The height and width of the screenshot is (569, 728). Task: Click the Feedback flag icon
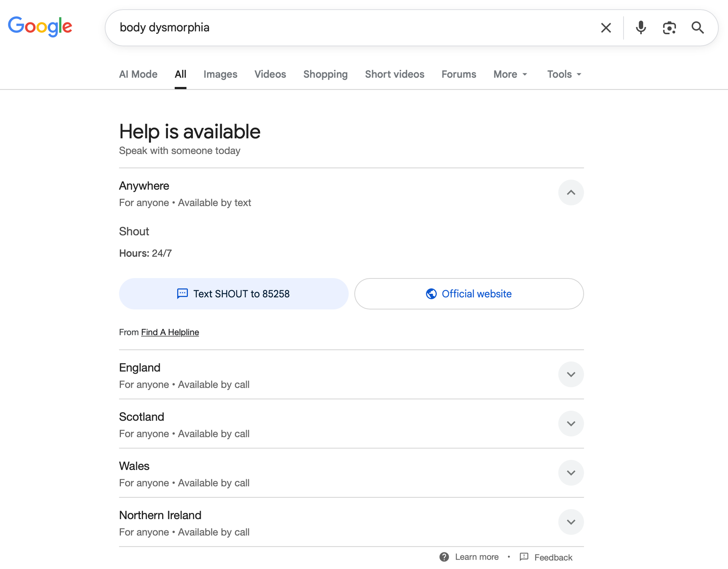click(x=524, y=557)
